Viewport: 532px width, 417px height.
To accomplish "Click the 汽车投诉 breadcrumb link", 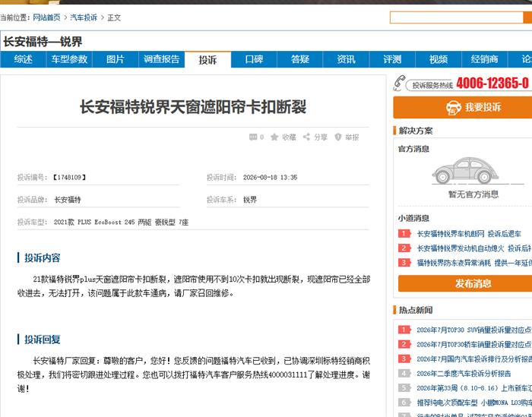I will 84,17.
